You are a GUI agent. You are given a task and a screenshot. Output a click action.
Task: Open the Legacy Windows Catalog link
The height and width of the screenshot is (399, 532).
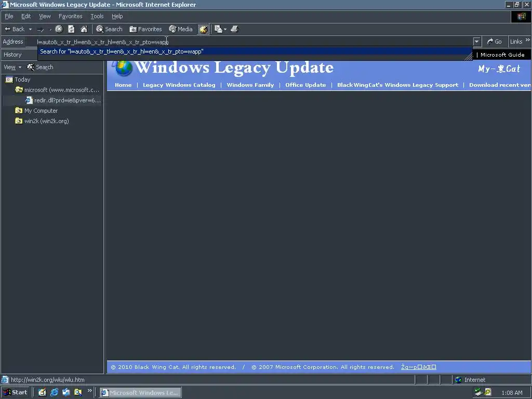(x=179, y=85)
